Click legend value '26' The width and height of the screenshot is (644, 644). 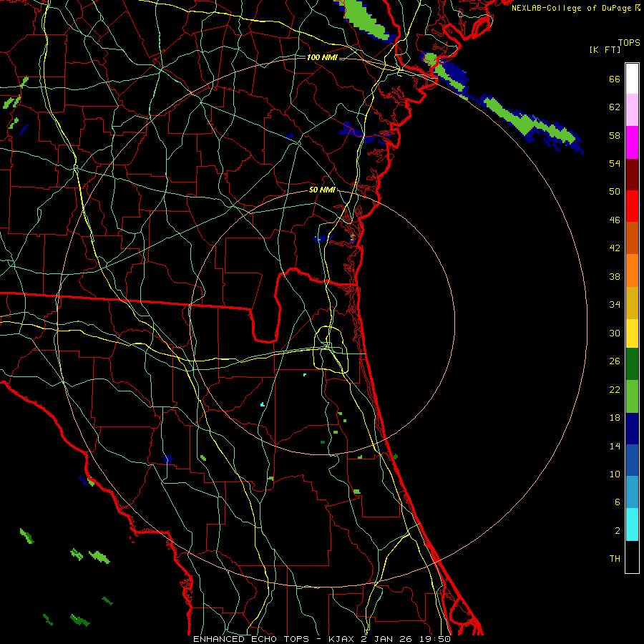615,361
